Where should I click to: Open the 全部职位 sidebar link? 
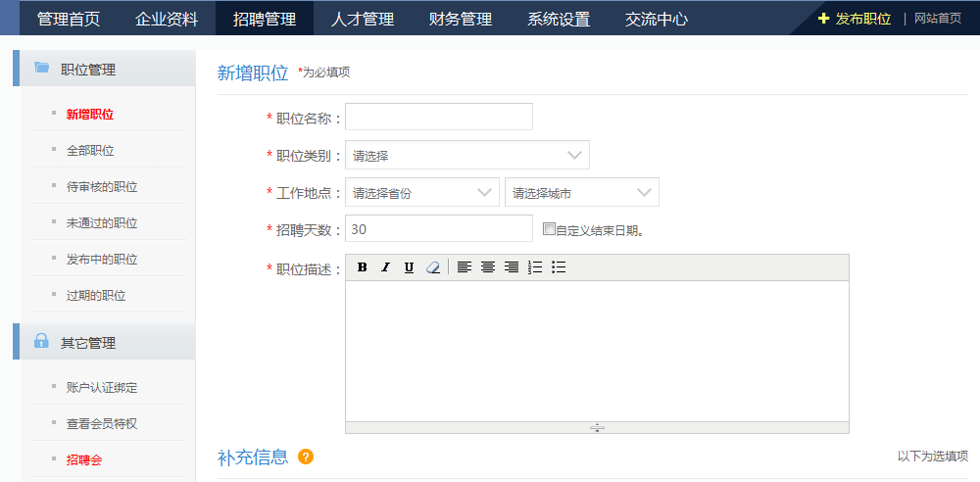90,151
